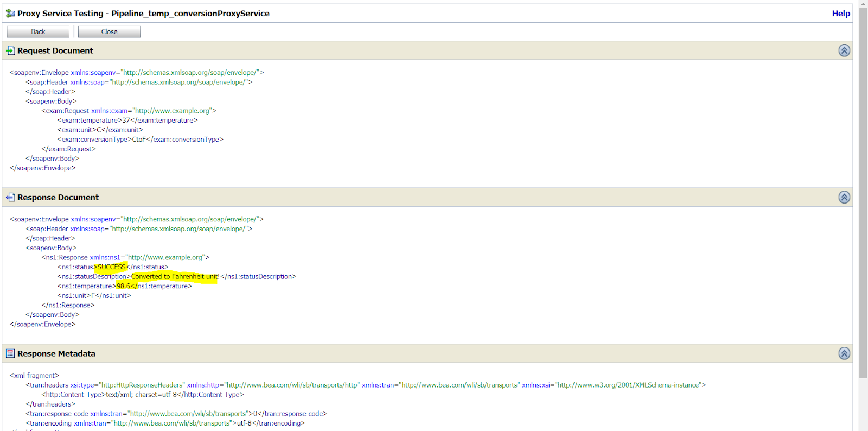Click the Proxy Service Testing title icon

pos(10,13)
